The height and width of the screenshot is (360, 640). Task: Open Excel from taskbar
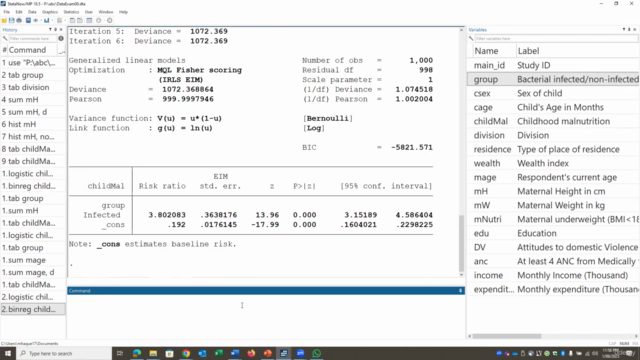218,353
